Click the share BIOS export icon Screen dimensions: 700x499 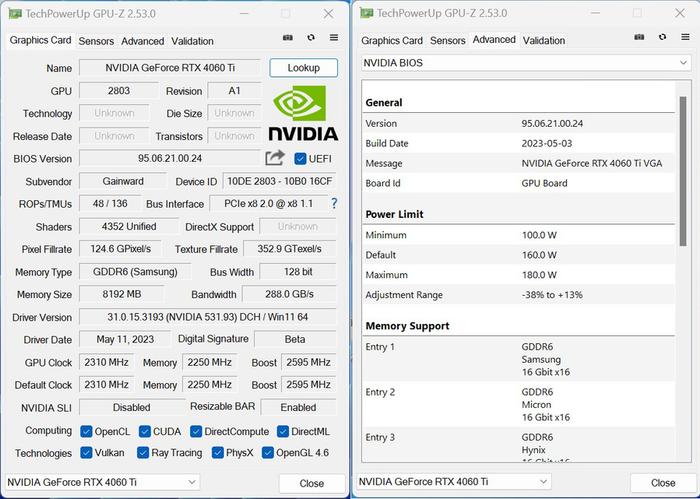[275, 158]
